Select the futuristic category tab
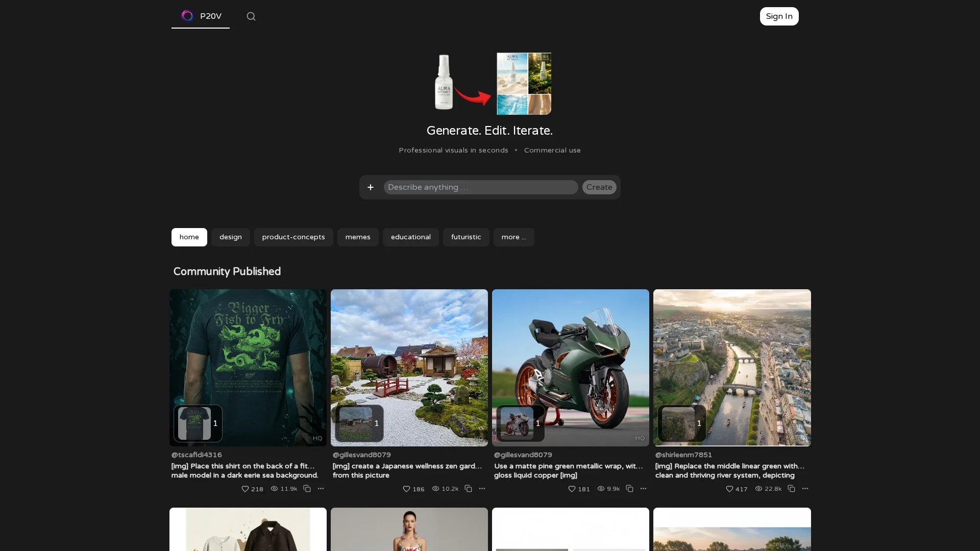980x551 pixels. coord(466,237)
